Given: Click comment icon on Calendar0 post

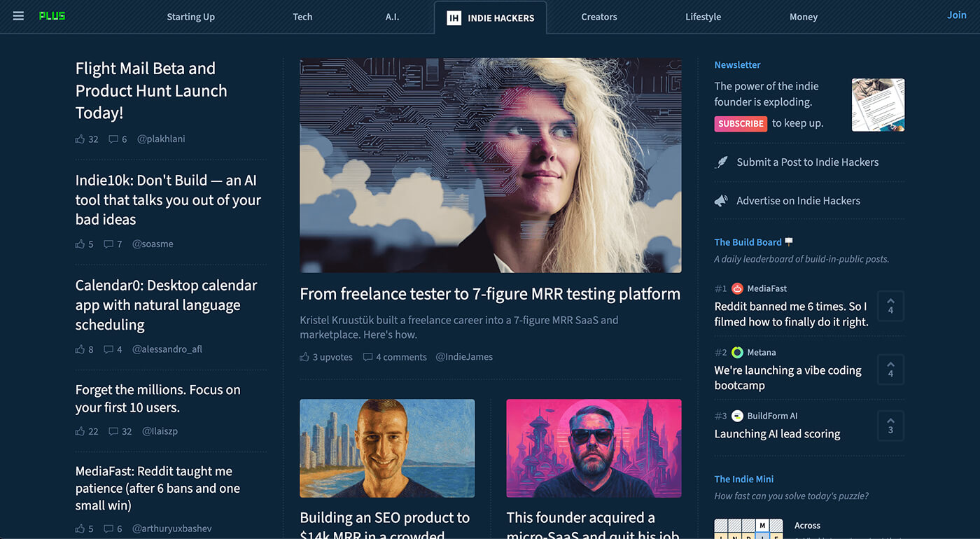Looking at the screenshot, I should click(108, 349).
